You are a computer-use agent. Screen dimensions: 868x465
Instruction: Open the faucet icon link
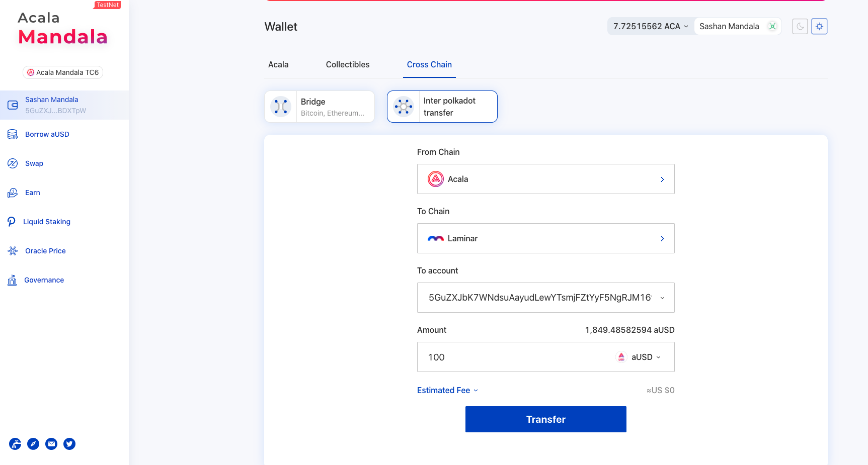pyautogui.click(x=15, y=444)
